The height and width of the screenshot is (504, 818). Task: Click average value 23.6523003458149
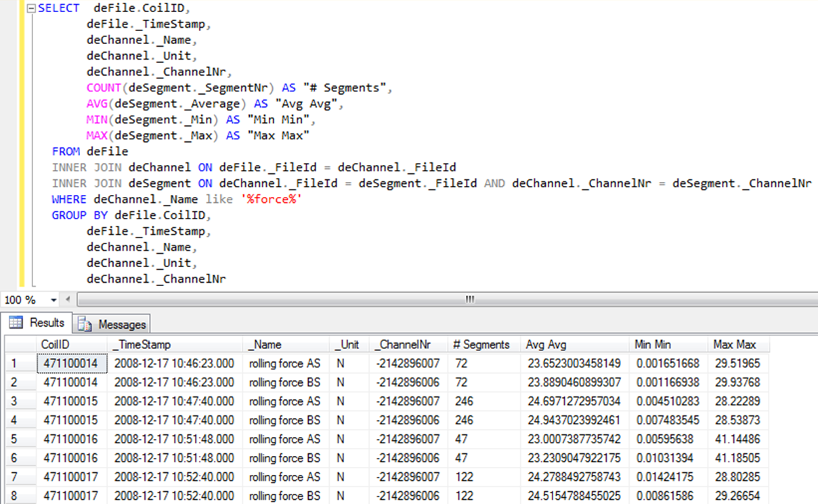[575, 363]
